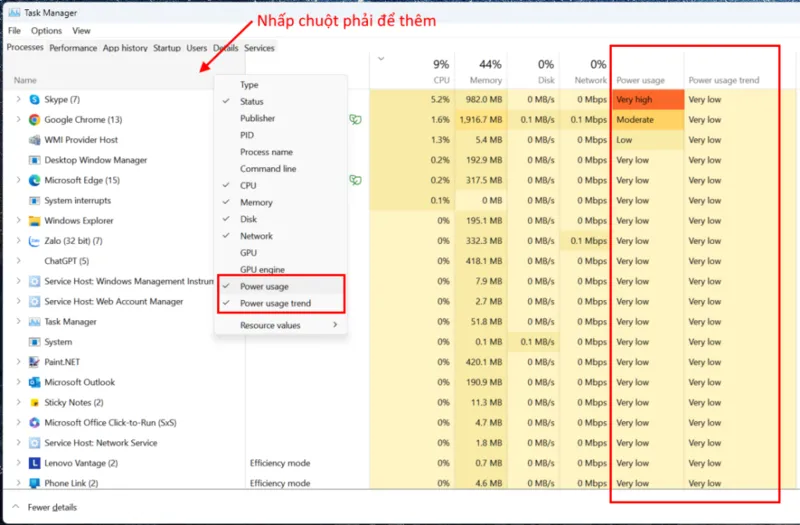Open the File menu

point(14,31)
